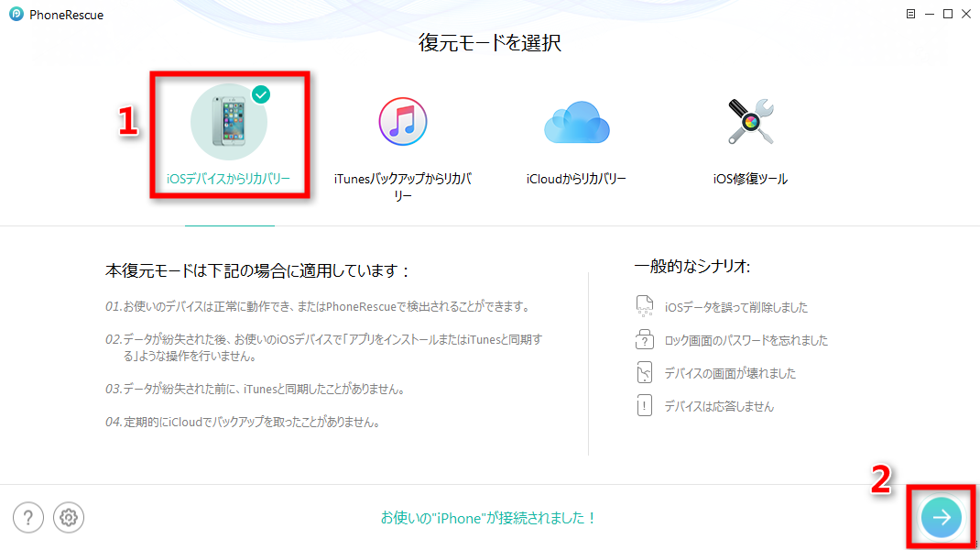The width and height of the screenshot is (980, 550).
Task: Open settings with the gear button
Action: pos(68,518)
